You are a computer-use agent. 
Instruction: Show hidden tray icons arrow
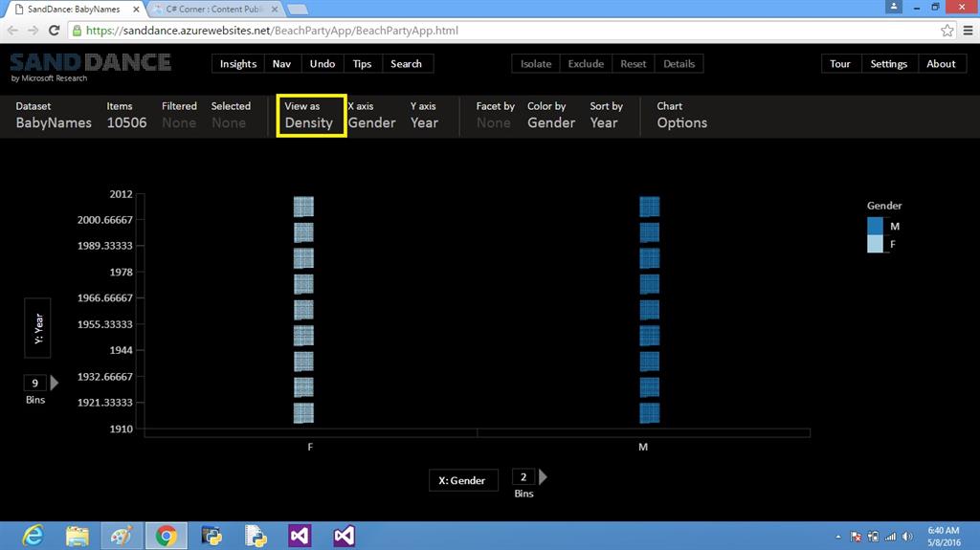coord(838,537)
